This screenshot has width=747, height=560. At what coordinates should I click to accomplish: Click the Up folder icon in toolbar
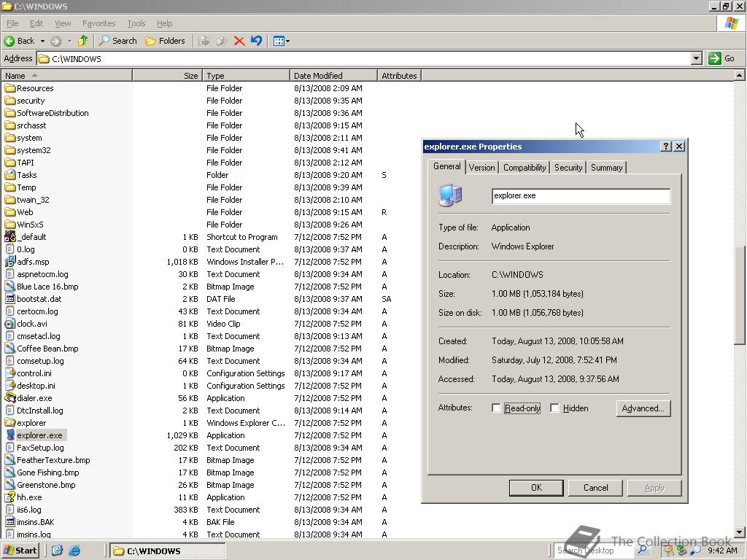[x=83, y=41]
